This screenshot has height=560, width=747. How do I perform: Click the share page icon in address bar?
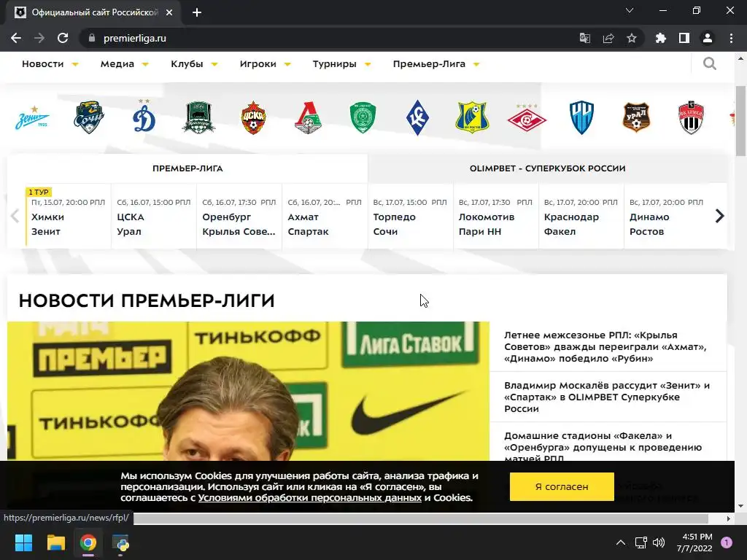[x=608, y=38]
